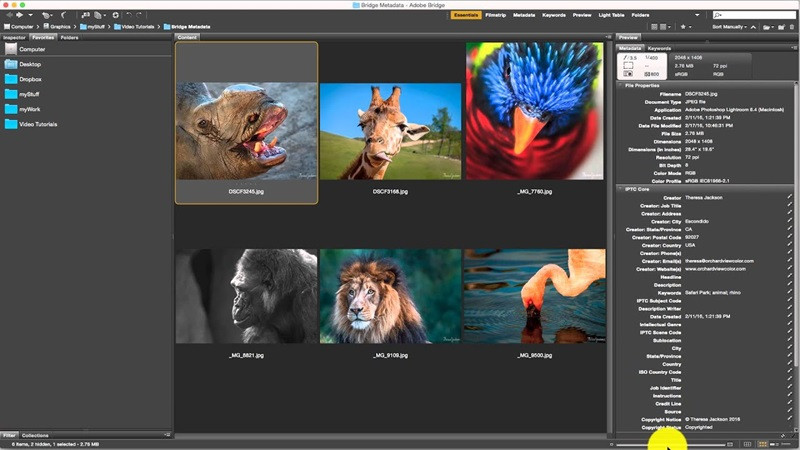Edit the Creator field pencil icon
800x450 pixels.
pos(789,197)
